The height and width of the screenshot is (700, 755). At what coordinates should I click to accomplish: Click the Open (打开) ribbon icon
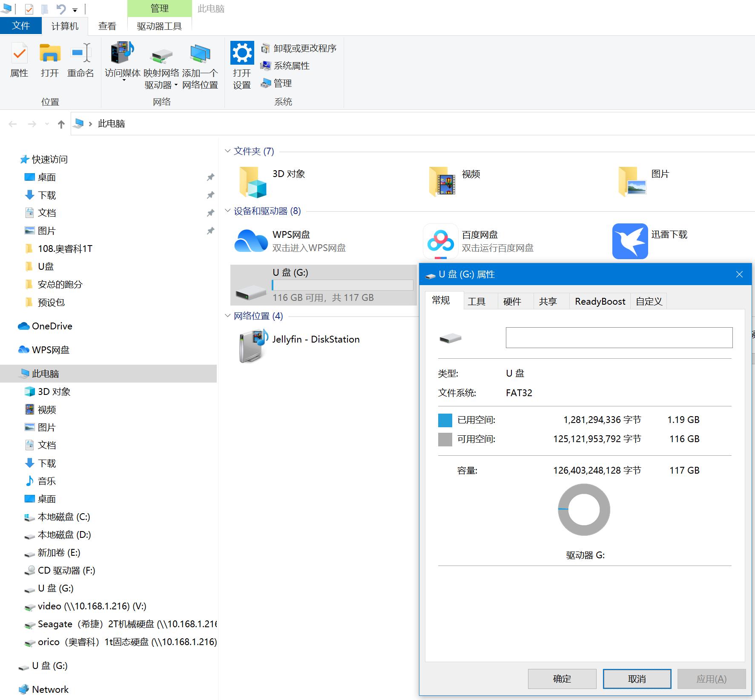coord(50,54)
